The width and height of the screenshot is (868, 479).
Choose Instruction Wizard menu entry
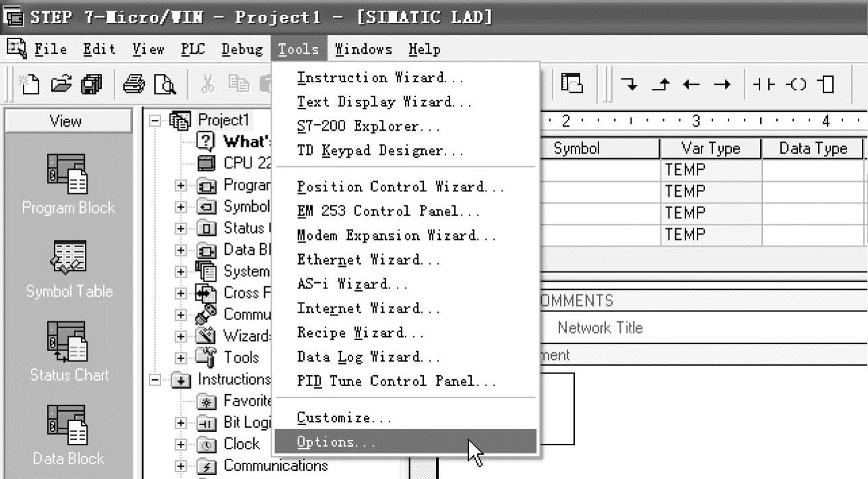[381, 78]
